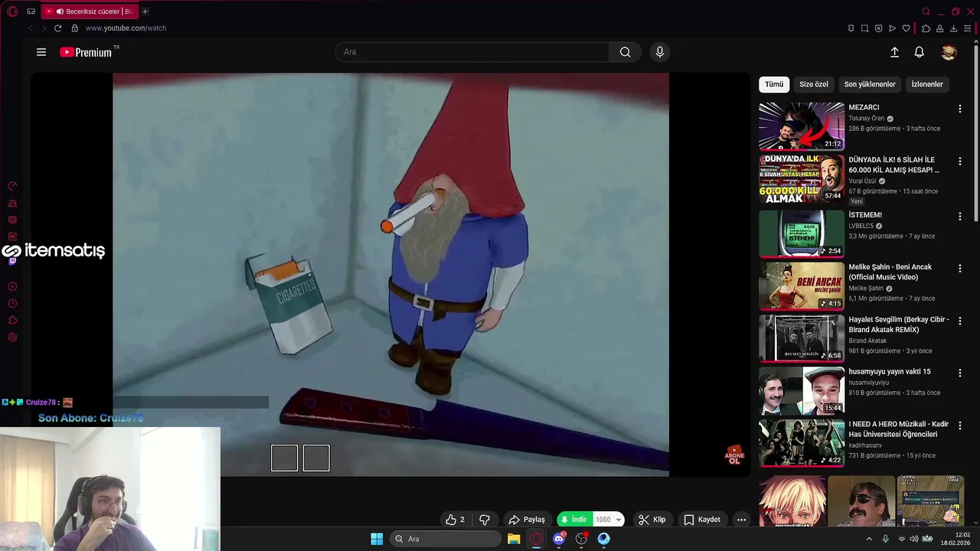Select the Size özel filter chip

click(x=814, y=84)
